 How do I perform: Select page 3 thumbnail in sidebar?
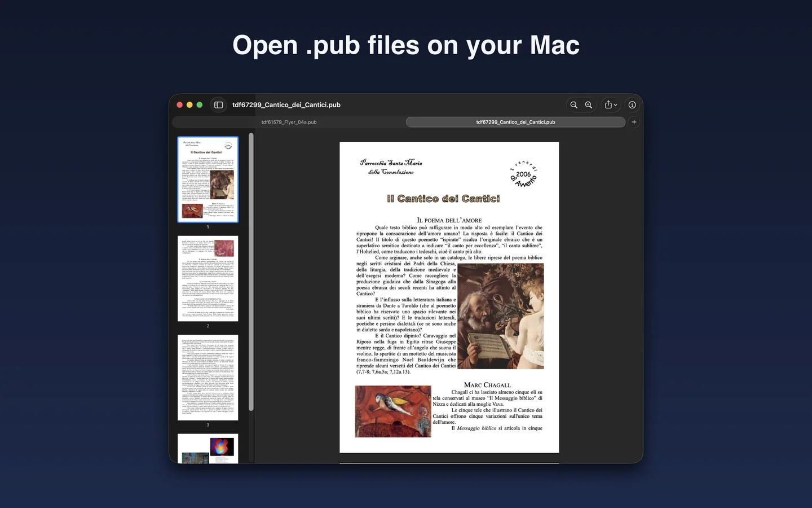click(208, 378)
